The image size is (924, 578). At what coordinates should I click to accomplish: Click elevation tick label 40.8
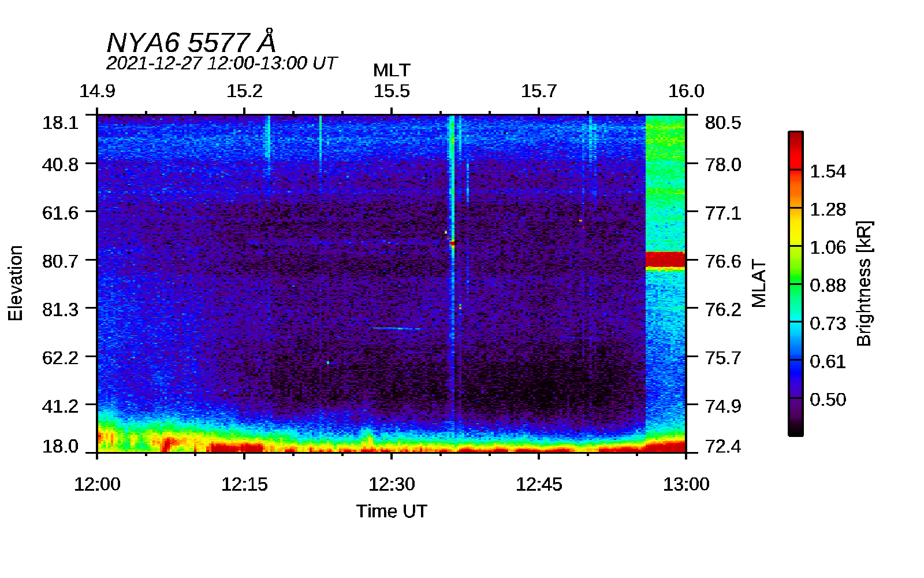60,165
